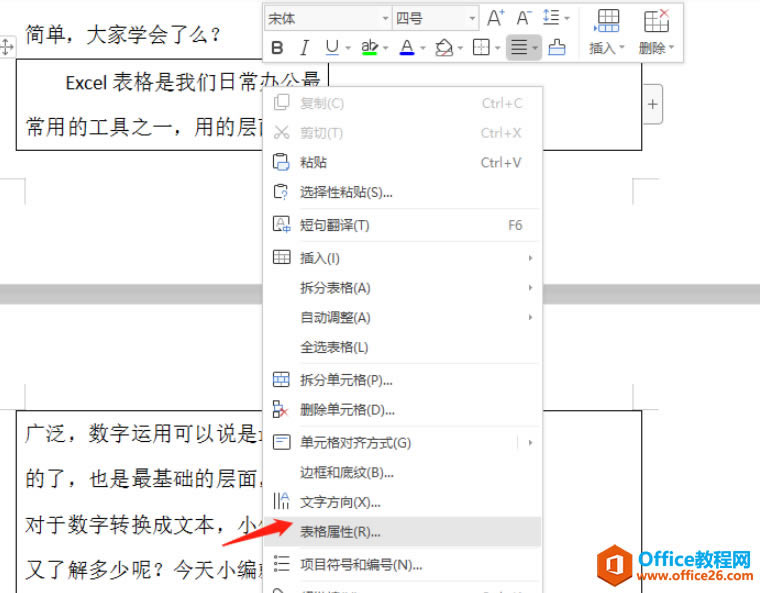The width and height of the screenshot is (760, 593).
Task: Click the split cells icon
Action: tap(281, 380)
